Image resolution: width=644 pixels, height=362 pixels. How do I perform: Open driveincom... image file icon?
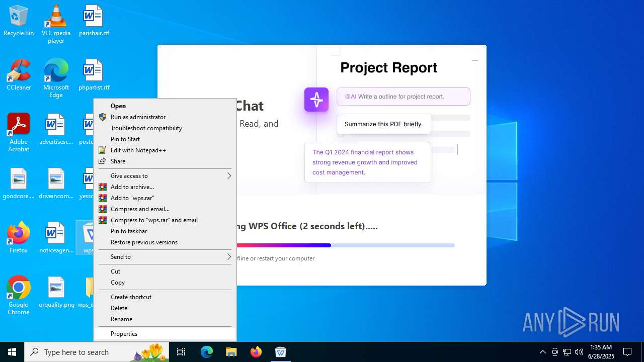pos(56,184)
